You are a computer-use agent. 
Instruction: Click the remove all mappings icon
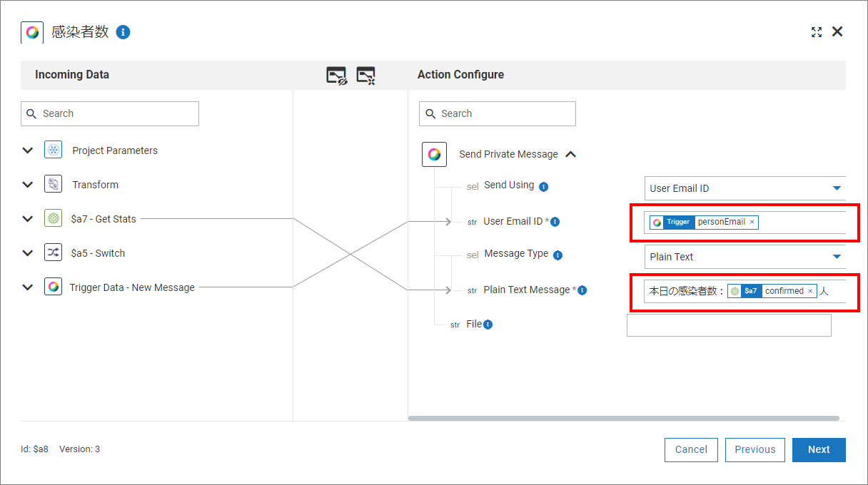pyautogui.click(x=365, y=75)
